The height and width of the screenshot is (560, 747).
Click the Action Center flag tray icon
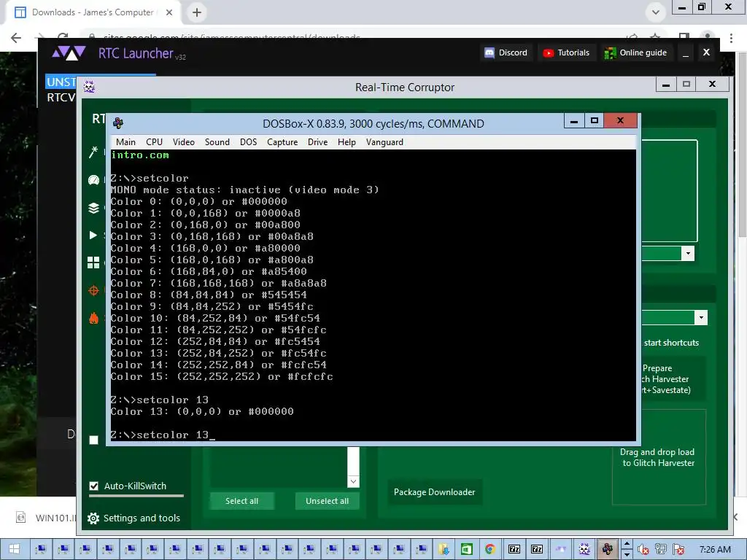(x=679, y=550)
